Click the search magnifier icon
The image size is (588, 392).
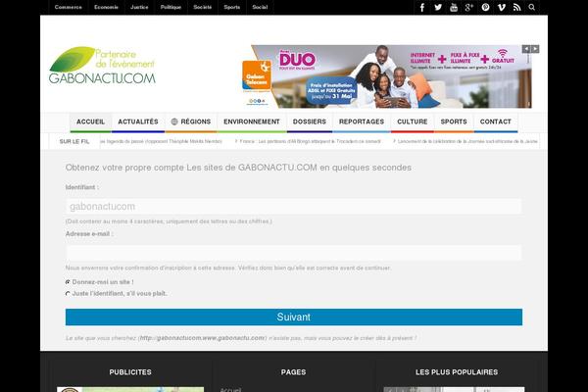[532, 7]
